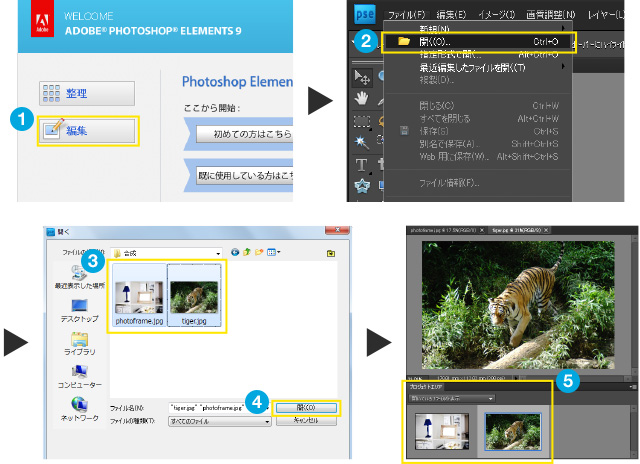Click the yellow folder icon beside 開く(O)
The height and width of the screenshot is (464, 640).
[404, 41]
